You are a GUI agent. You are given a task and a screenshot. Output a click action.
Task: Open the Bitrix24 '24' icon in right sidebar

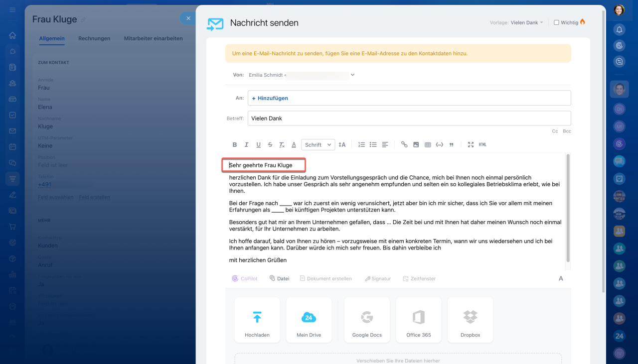coord(619,336)
